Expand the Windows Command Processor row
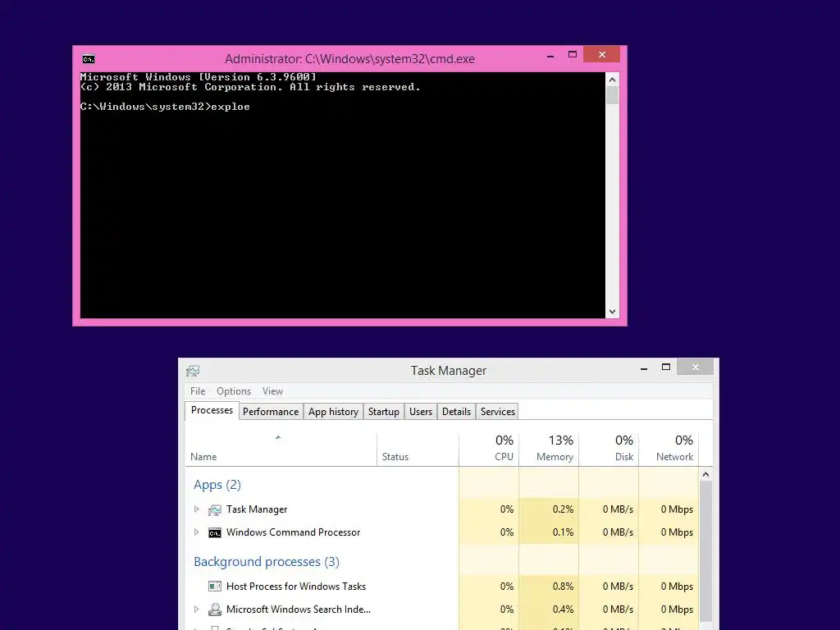Viewport: 840px width, 630px height. coord(197,532)
